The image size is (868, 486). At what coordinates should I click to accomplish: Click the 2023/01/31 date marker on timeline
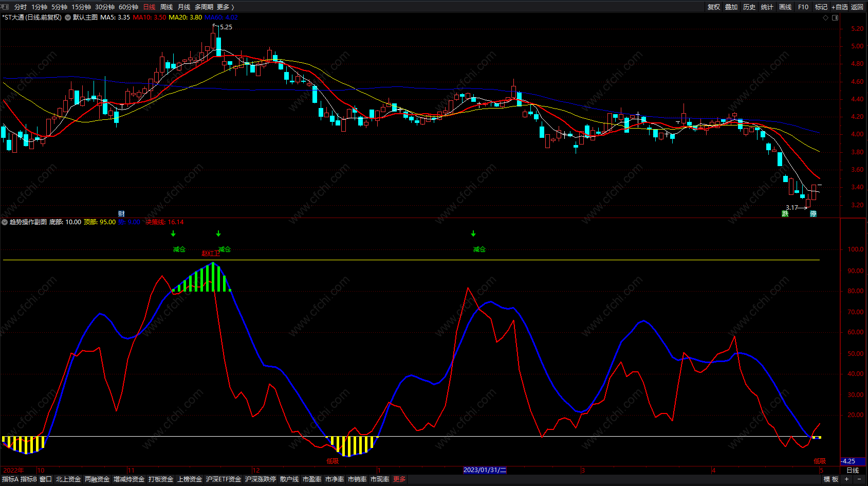click(x=485, y=470)
